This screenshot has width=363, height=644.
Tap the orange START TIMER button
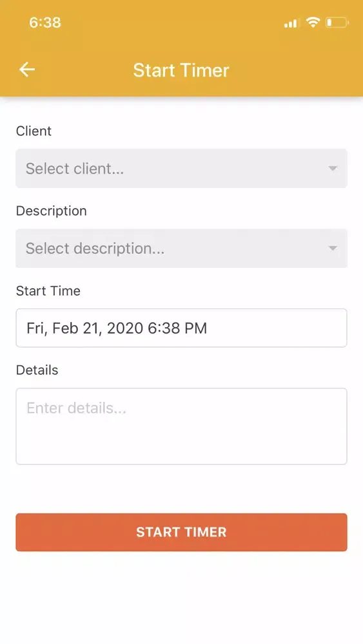[181, 532]
